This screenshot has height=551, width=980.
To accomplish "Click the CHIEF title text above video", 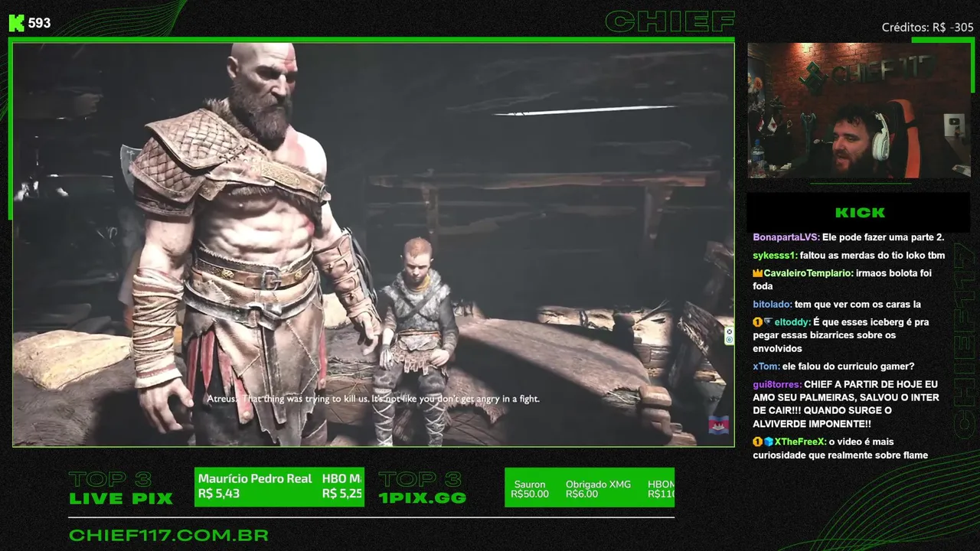I will pos(669,21).
